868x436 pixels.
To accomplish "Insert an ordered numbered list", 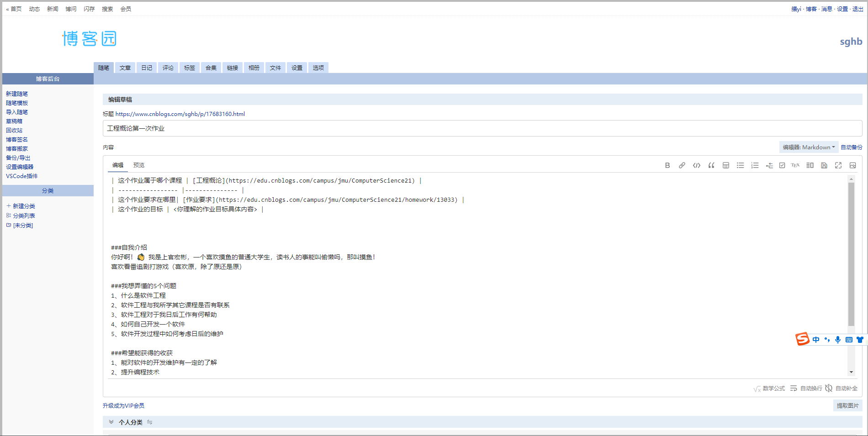I will click(755, 165).
